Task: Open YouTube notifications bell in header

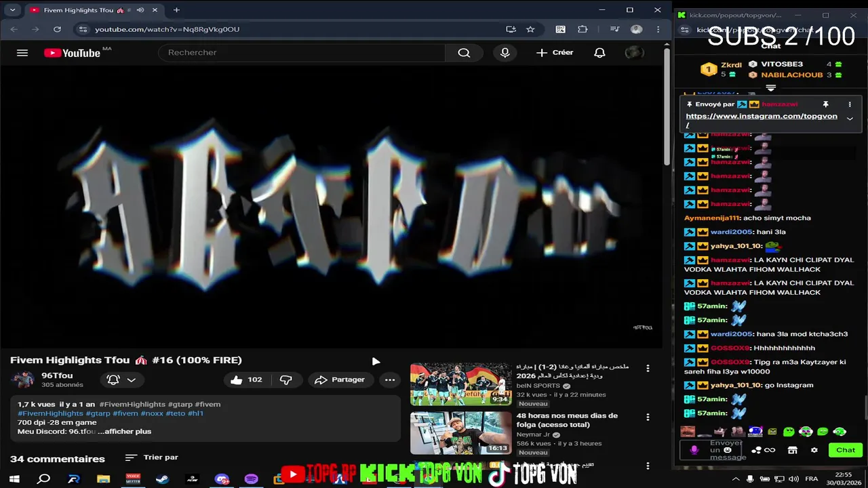Action: pos(599,53)
